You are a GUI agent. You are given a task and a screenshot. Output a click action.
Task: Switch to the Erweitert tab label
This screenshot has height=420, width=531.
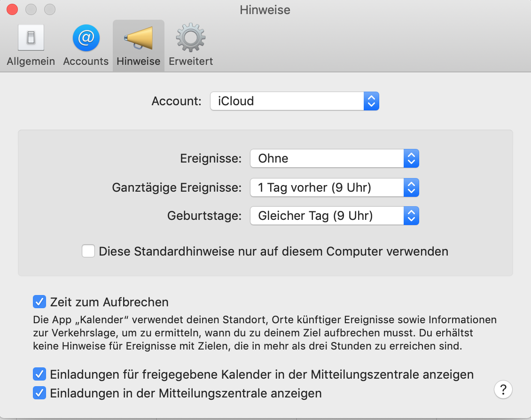pos(191,62)
